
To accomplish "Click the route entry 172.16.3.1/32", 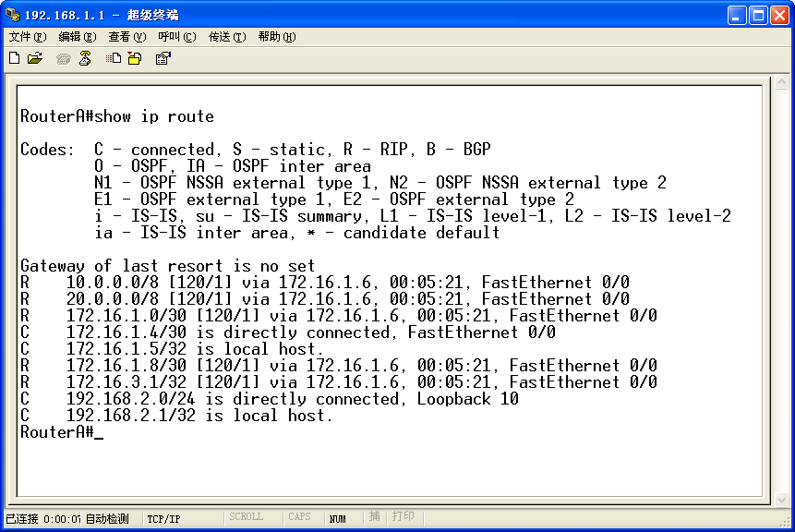I will tap(339, 381).
